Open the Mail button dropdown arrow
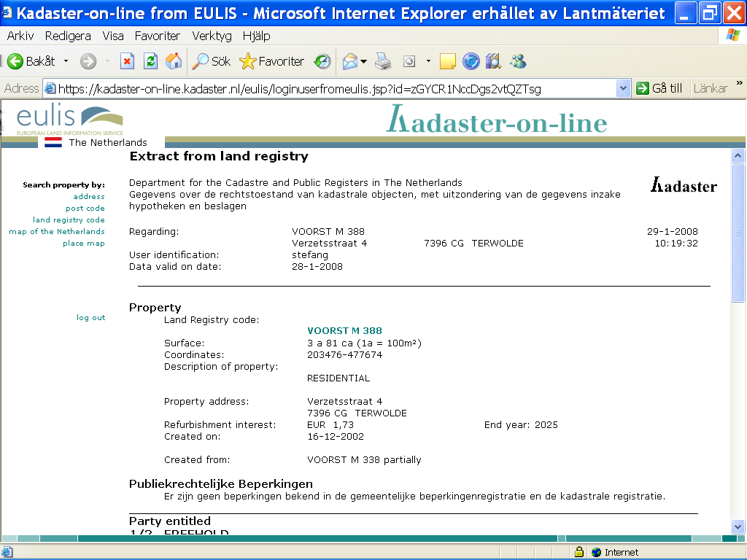747x560 pixels. [x=364, y=61]
